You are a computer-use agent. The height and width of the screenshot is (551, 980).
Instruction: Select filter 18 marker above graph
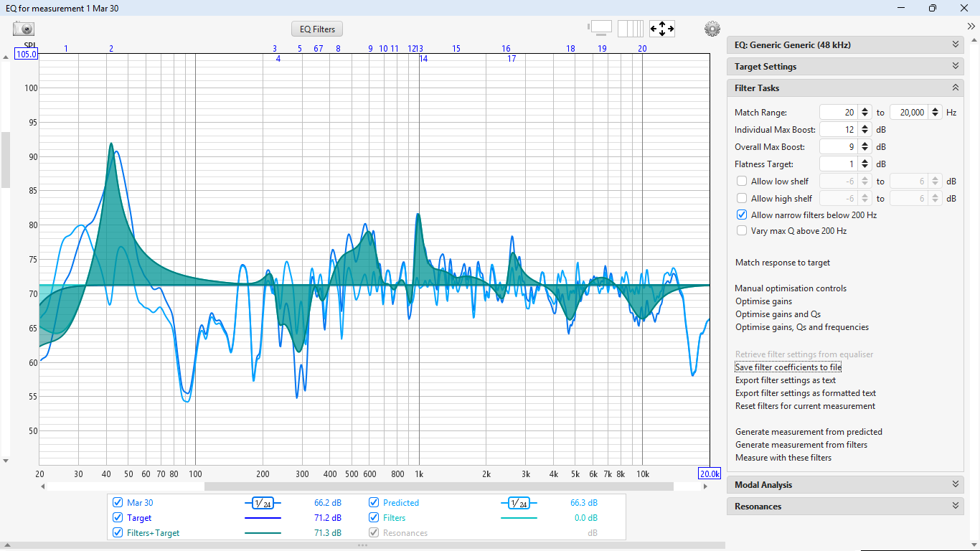(x=570, y=49)
